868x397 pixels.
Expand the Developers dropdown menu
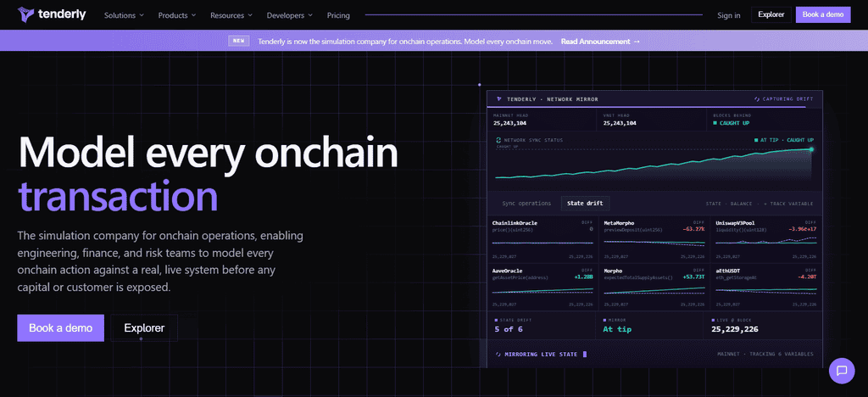point(290,15)
